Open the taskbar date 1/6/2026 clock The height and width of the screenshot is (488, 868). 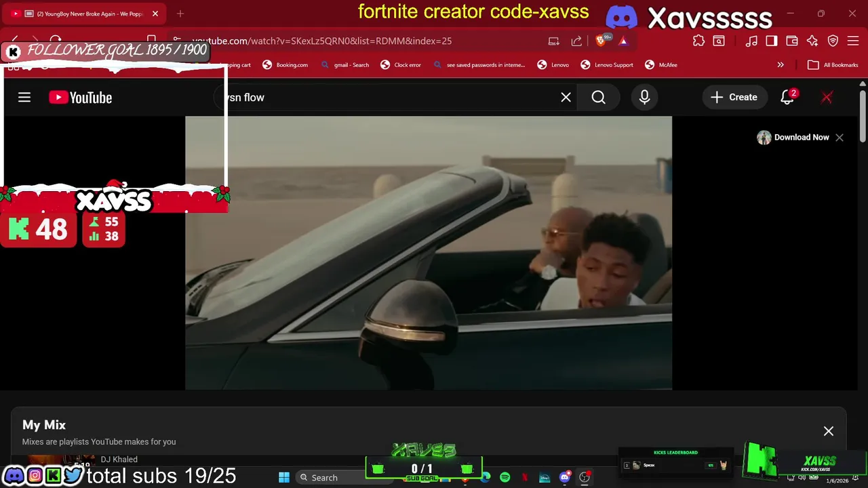(837, 481)
